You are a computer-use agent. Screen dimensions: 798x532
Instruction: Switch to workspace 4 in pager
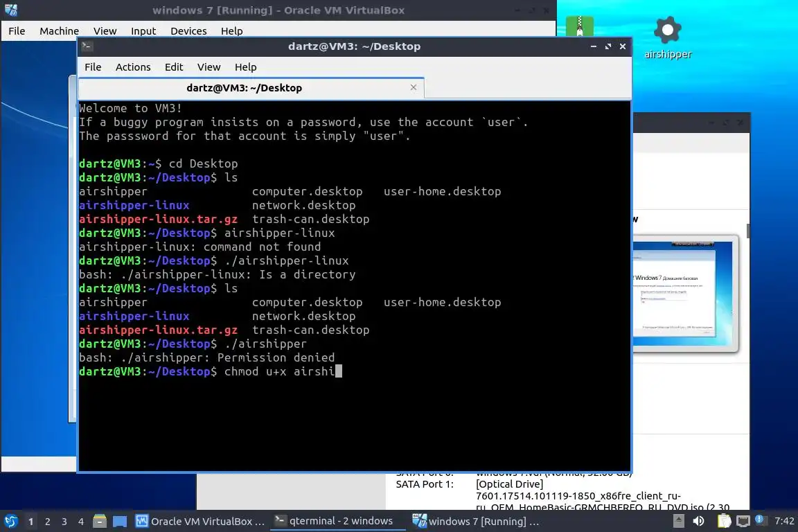[x=81, y=522]
